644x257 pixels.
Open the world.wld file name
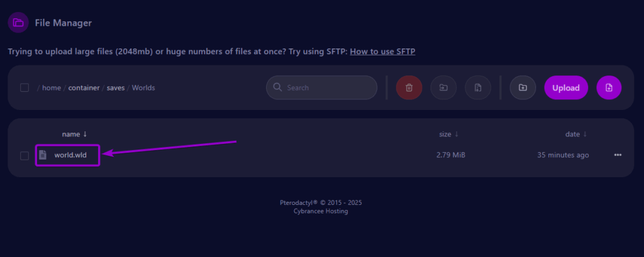coord(70,155)
